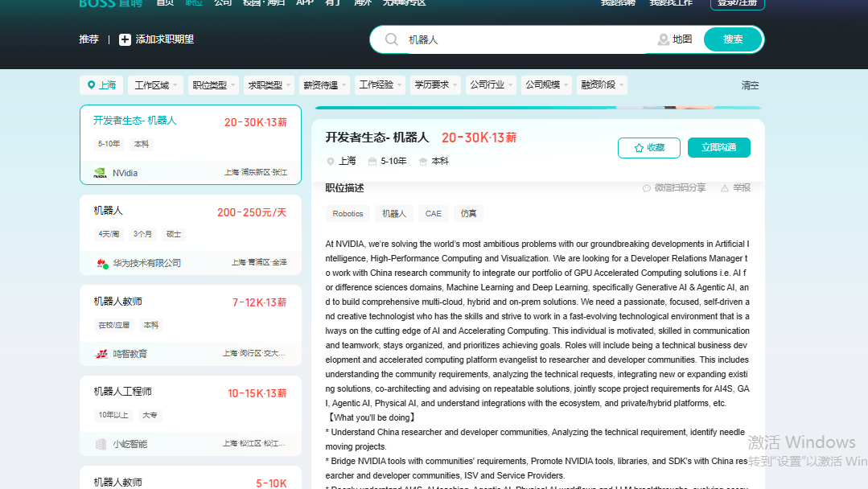Click the experience icon beside 5-10年 in detail
This screenshot has width=868, height=489.
372,161
